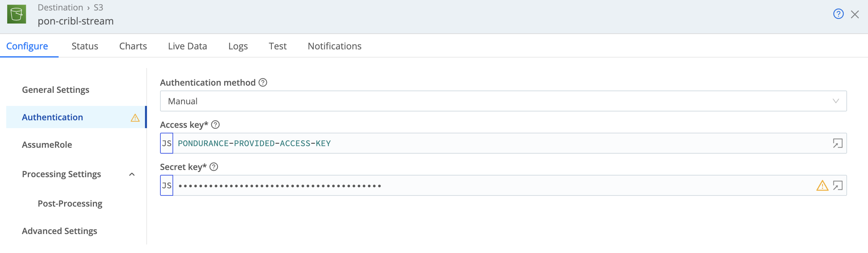Click into the Secret key field
Image resolution: width=868 pixels, height=253 pixels.
coord(493,186)
